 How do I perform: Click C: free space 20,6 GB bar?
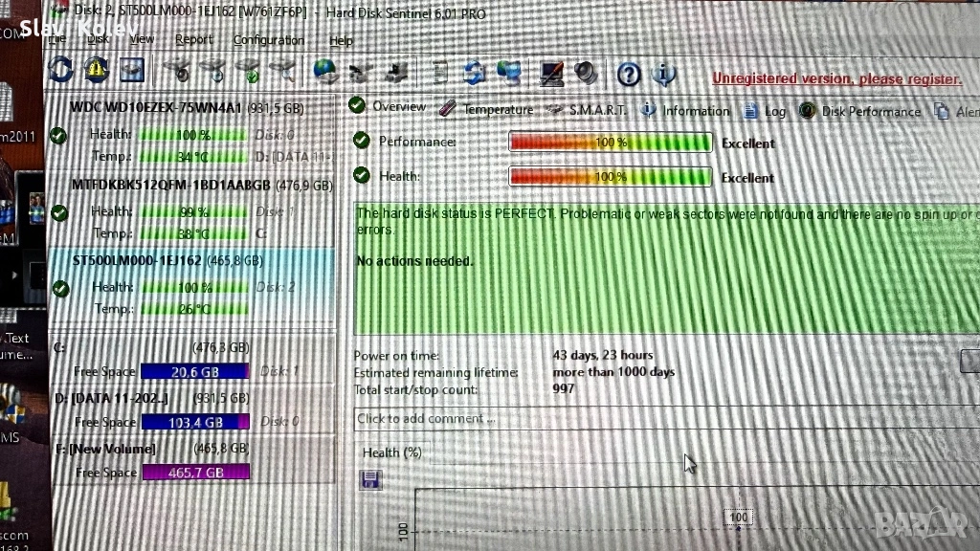point(195,372)
